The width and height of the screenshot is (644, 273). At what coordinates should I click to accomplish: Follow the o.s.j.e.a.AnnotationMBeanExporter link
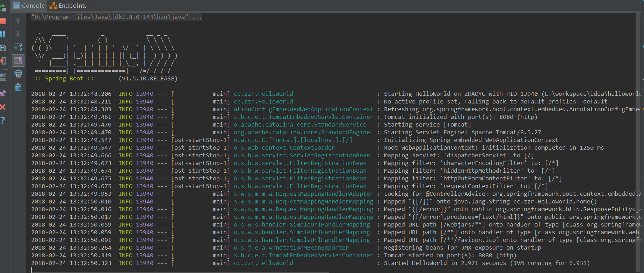click(x=291, y=247)
